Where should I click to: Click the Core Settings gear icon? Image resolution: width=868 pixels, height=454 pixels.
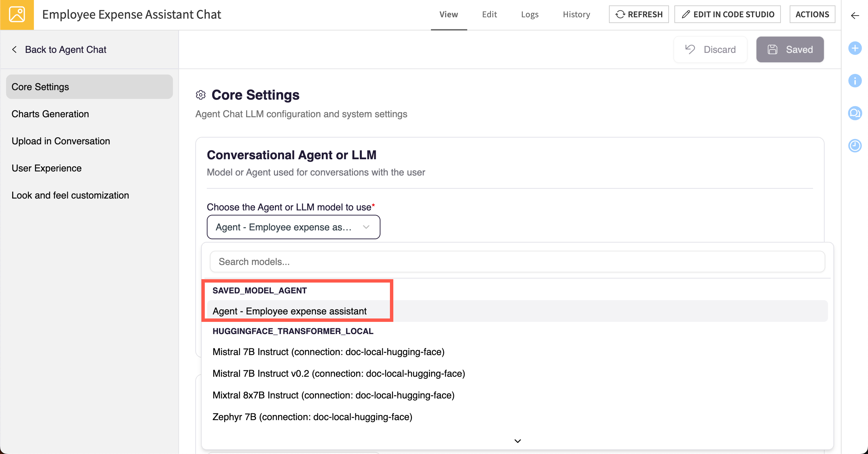pyautogui.click(x=201, y=95)
